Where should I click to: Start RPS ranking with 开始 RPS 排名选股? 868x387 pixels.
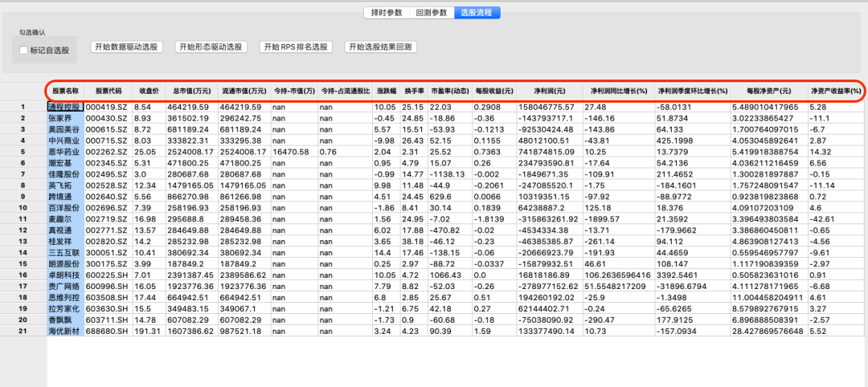[x=296, y=47]
